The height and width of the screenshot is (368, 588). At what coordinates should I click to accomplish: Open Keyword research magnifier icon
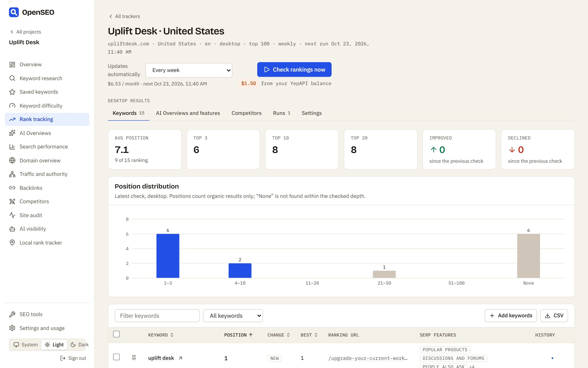(x=12, y=78)
